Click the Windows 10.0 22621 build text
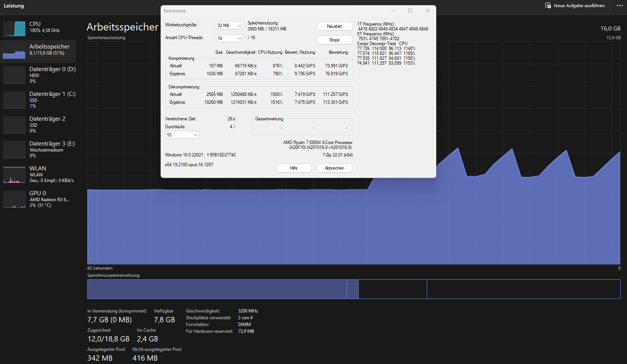The image size is (627, 364). point(201,155)
